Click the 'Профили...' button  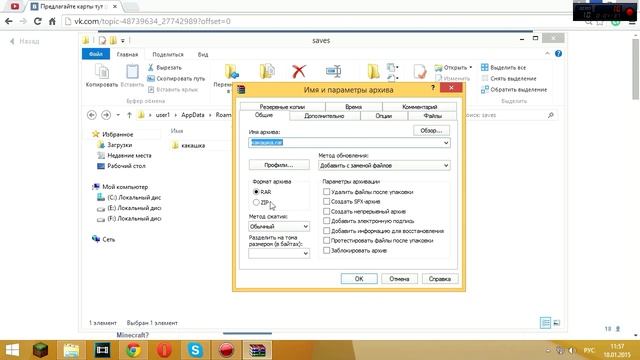(279, 165)
